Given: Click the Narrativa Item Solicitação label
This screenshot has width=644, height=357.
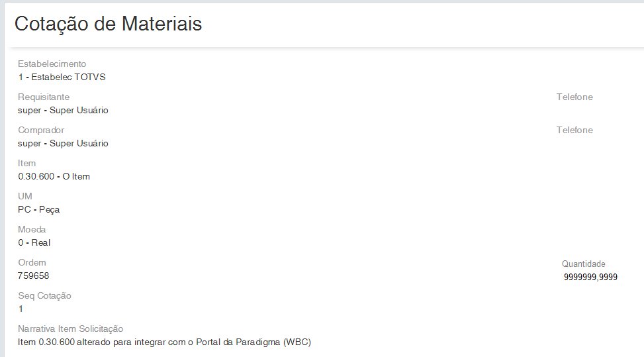Looking at the screenshot, I should tap(71, 329).
